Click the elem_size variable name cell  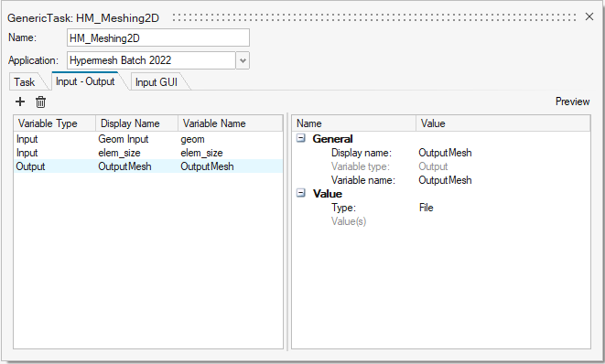[x=201, y=153]
